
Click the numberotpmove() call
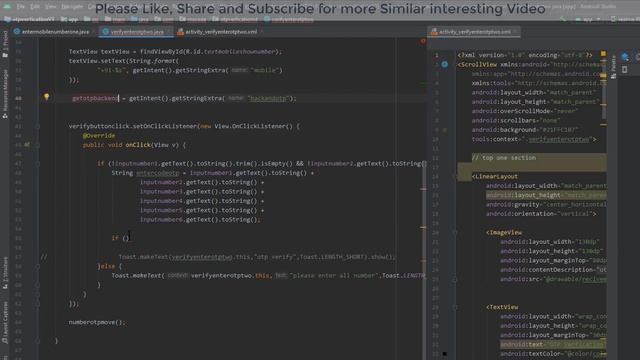click(97, 322)
